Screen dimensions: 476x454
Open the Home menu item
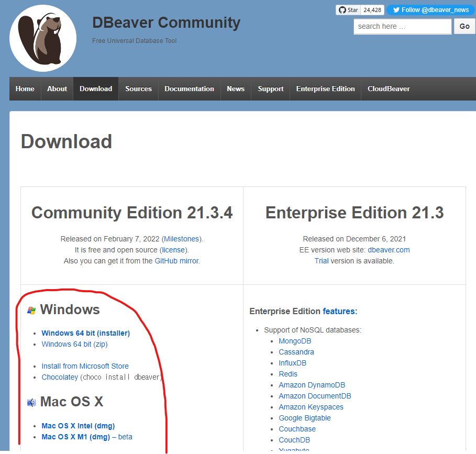[x=25, y=88]
